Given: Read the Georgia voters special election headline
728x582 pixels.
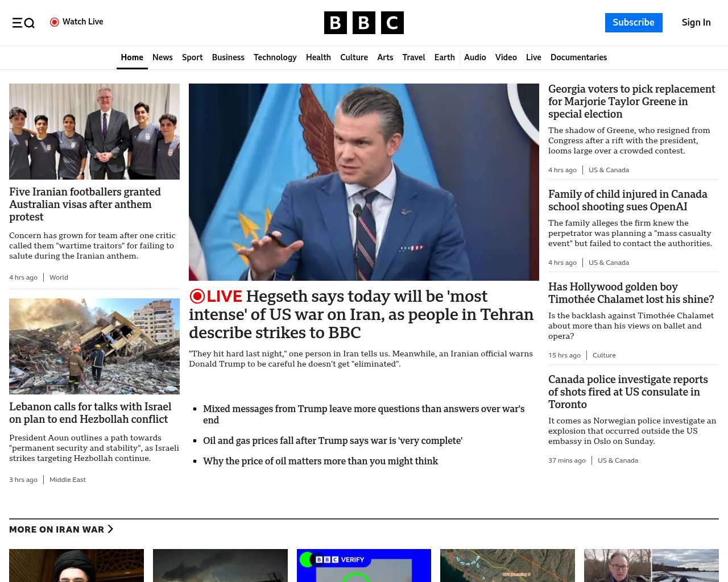Looking at the screenshot, I should (x=631, y=101).
